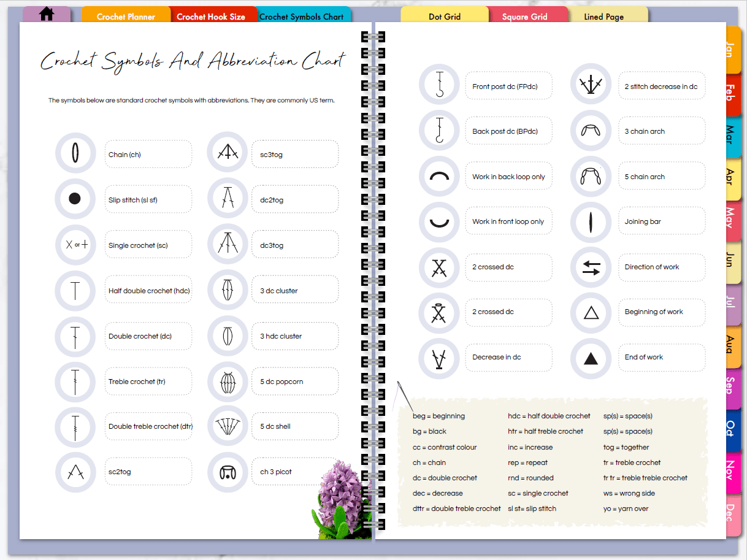Image resolution: width=747 pixels, height=560 pixels.
Task: Click the 'dttr = double treble crochet' abbreviation
Action: pyautogui.click(x=456, y=508)
